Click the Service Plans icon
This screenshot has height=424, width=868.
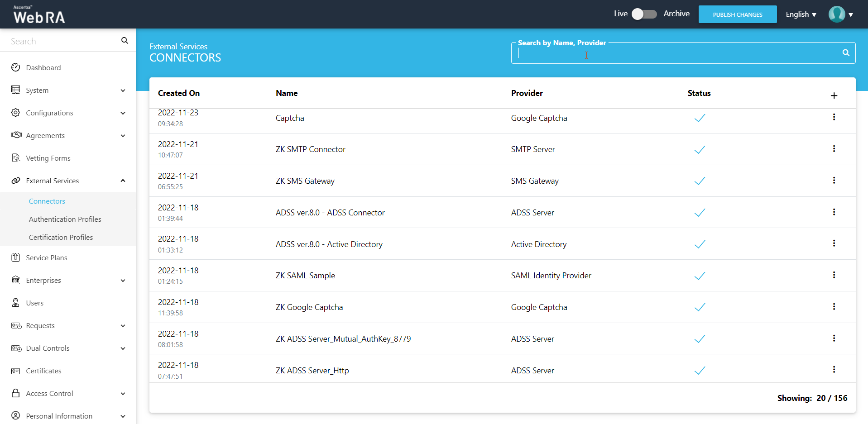tap(16, 257)
